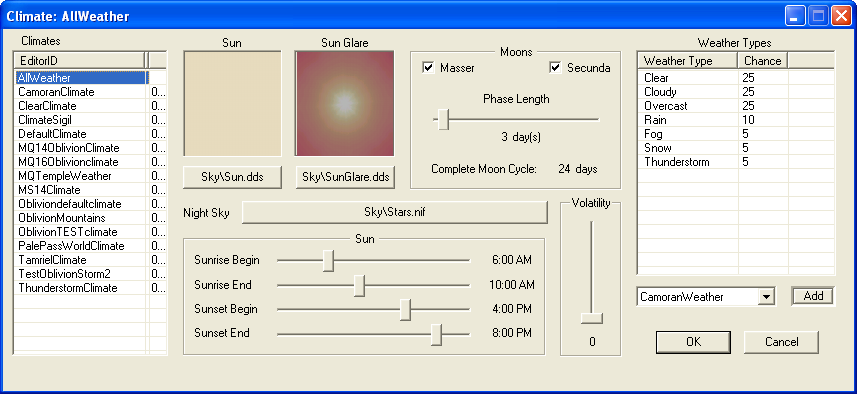This screenshot has height=394, width=857.
Task: Sort by the Chance column header
Action: [762, 61]
